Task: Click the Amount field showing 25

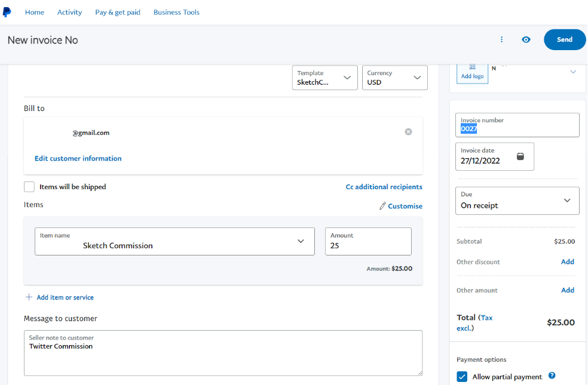Action: pyautogui.click(x=368, y=241)
